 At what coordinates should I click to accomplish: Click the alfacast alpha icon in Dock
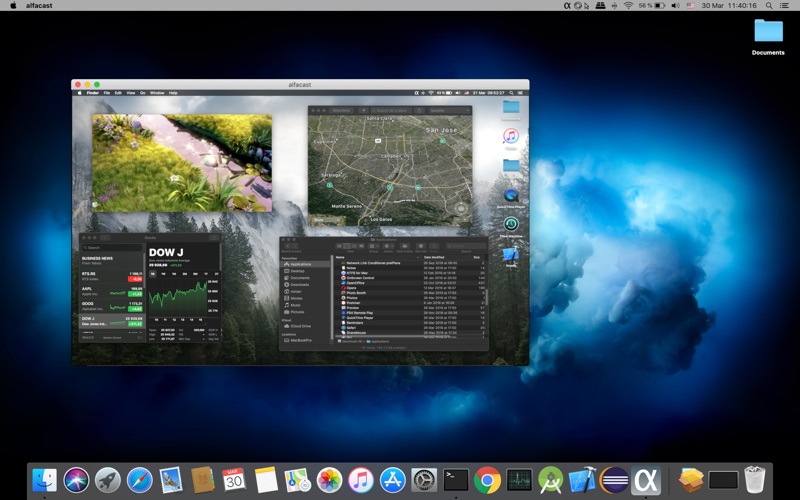tap(646, 480)
